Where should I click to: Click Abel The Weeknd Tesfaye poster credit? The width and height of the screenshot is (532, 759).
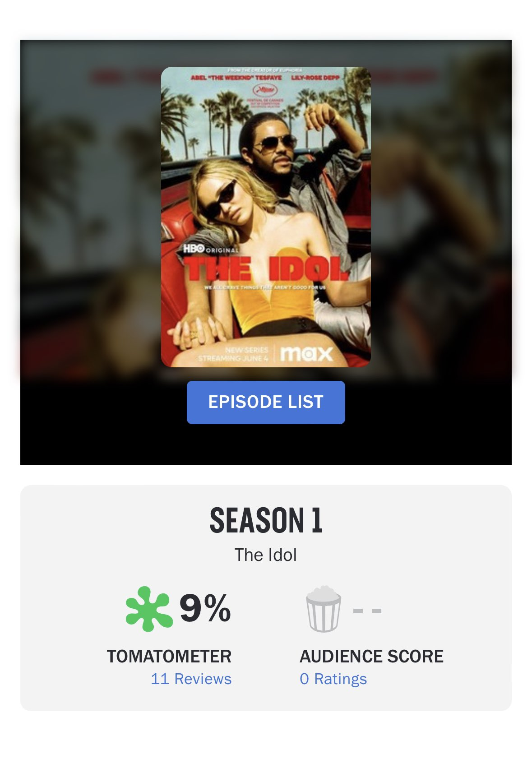click(x=236, y=78)
